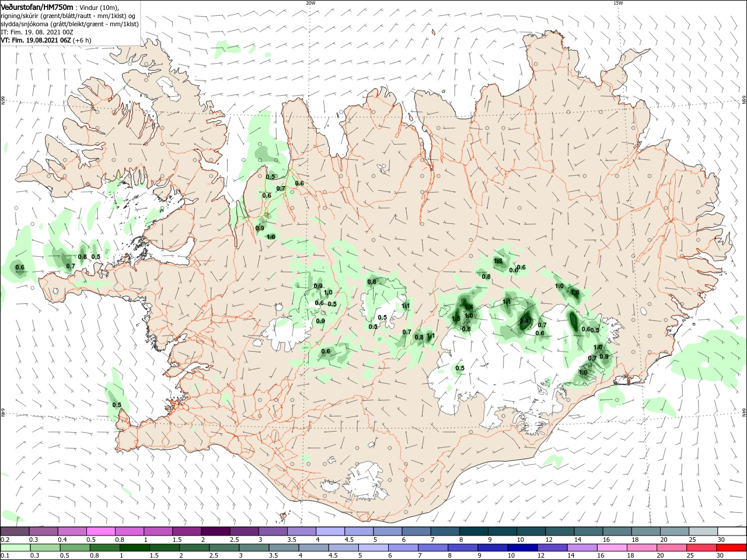Click the 20W longitude label
This screenshot has height=560, width=747.
point(310,3)
